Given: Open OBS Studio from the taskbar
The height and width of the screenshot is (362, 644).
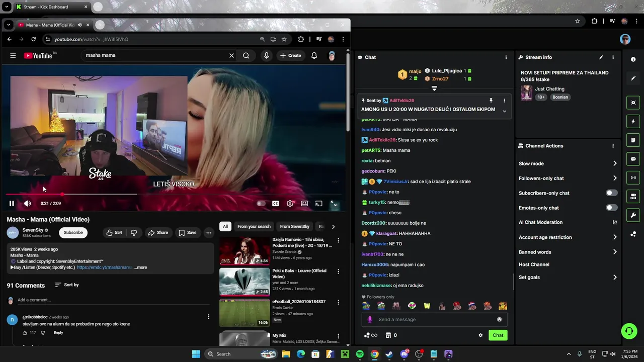Looking at the screenshot, I should (x=419, y=354).
